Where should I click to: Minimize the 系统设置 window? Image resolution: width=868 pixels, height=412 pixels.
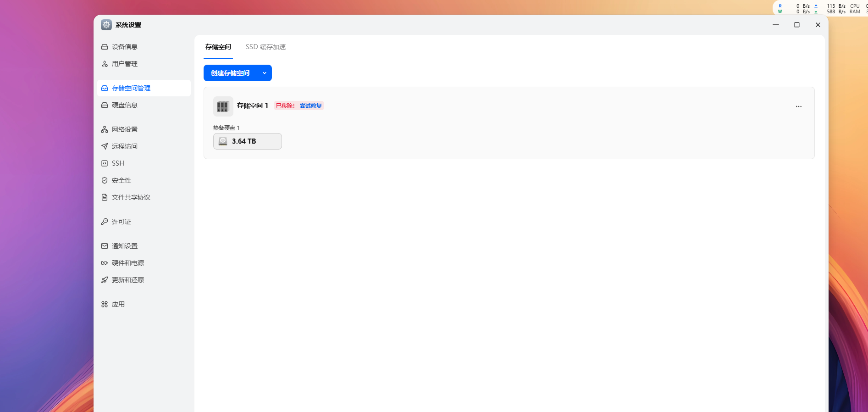pos(776,25)
